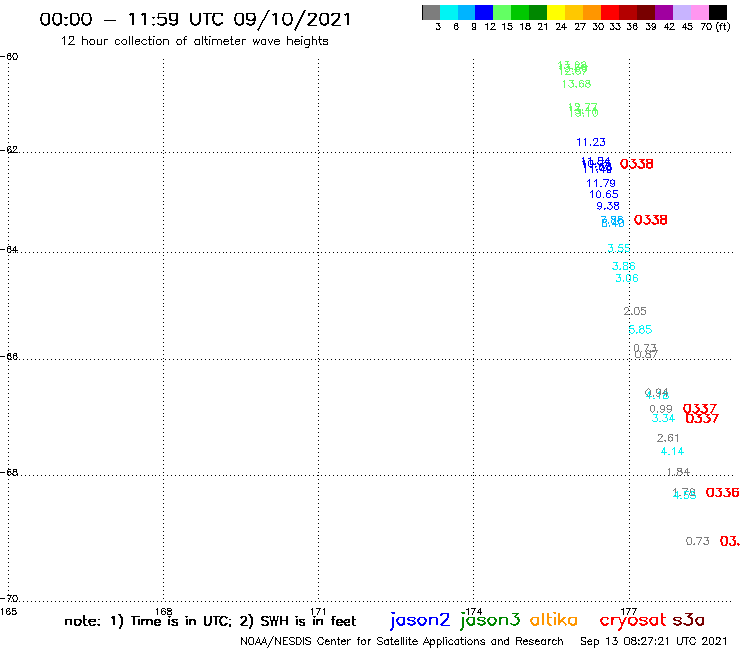740x650 pixels.
Task: Click the blue '11.79' wave height value
Action: pyautogui.click(x=601, y=183)
